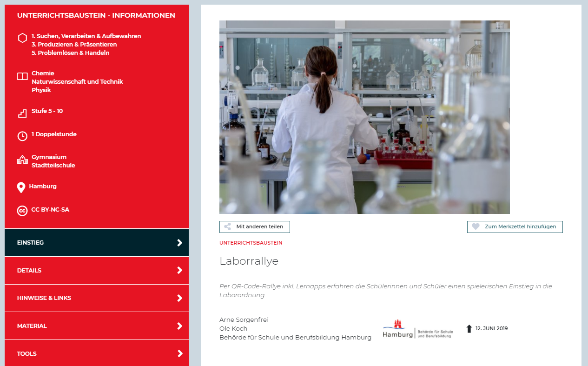Click the location pin icon for Hamburg
The width and height of the screenshot is (588, 366).
tap(20, 187)
